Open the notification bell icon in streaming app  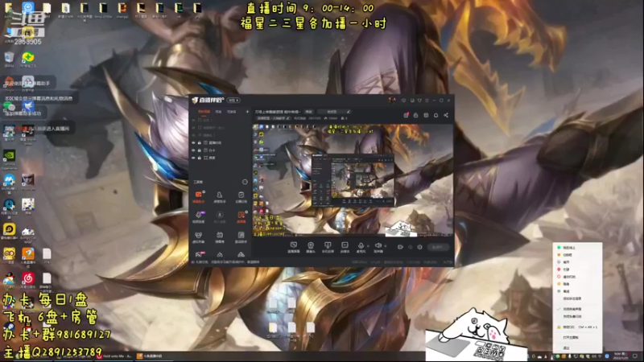[436, 115]
